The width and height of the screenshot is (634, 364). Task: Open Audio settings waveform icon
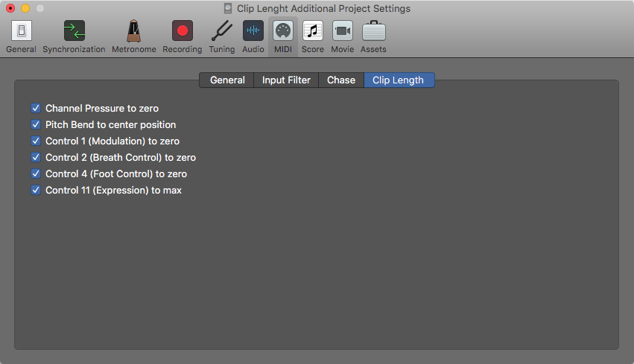[x=253, y=31]
